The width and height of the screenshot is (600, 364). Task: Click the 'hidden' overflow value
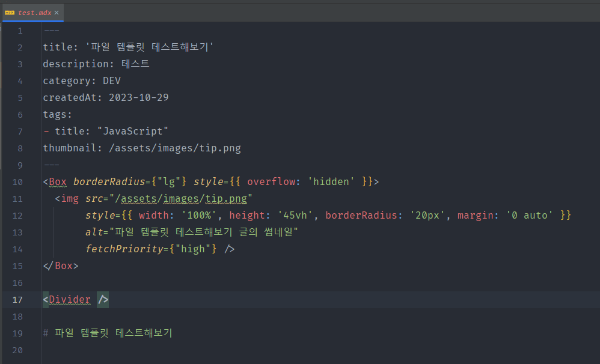tap(331, 181)
